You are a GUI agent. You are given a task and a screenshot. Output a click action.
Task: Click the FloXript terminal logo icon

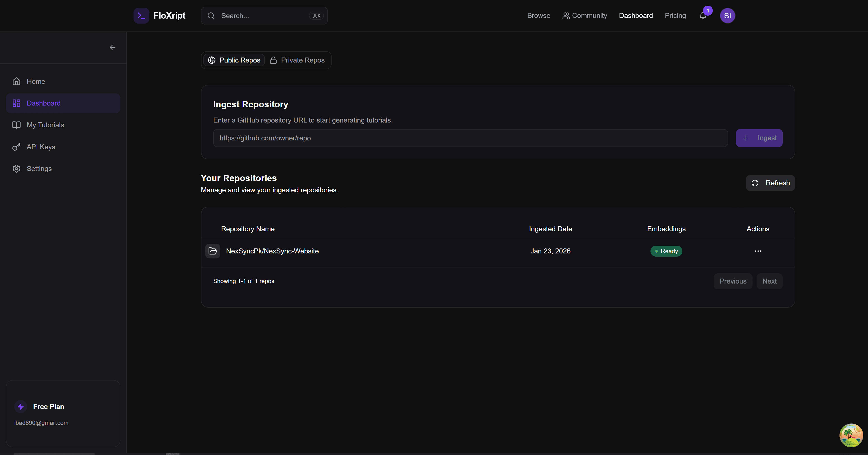click(141, 16)
